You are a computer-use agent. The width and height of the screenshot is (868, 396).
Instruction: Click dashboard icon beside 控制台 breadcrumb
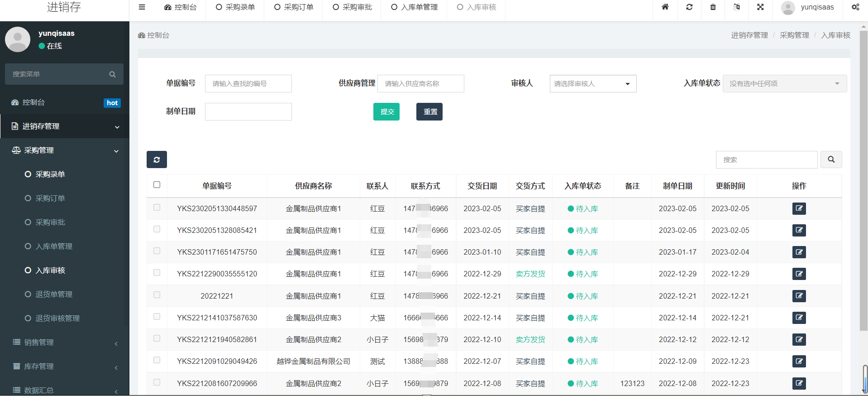point(142,35)
